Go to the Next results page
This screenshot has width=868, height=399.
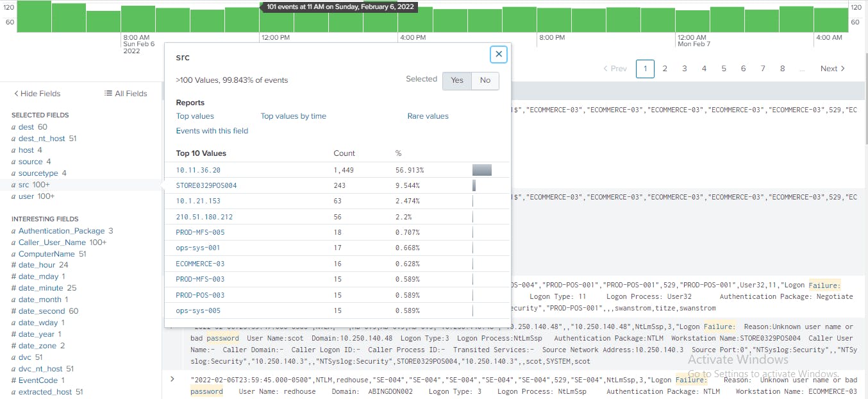point(833,69)
